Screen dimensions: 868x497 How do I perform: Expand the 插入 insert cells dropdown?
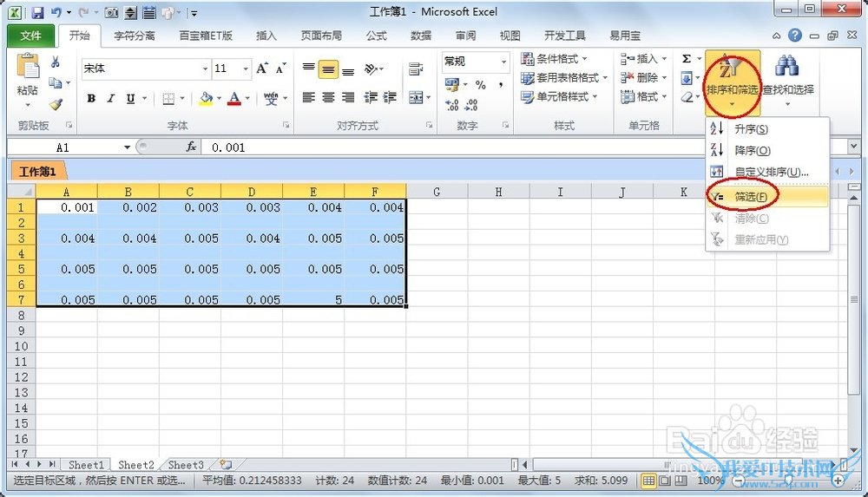664,59
